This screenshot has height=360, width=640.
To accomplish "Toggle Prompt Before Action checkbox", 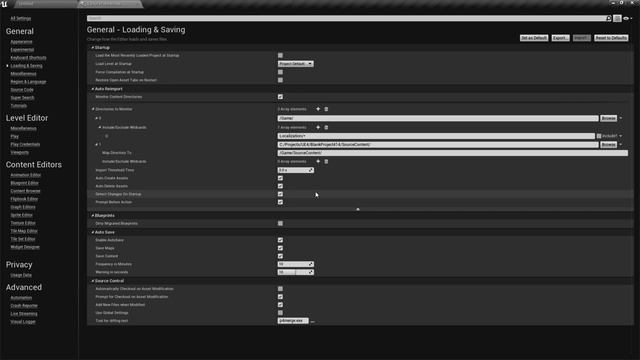I will coord(280,202).
